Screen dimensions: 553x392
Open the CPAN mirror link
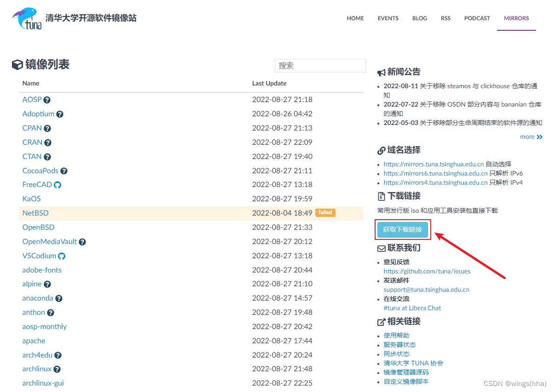click(x=32, y=128)
